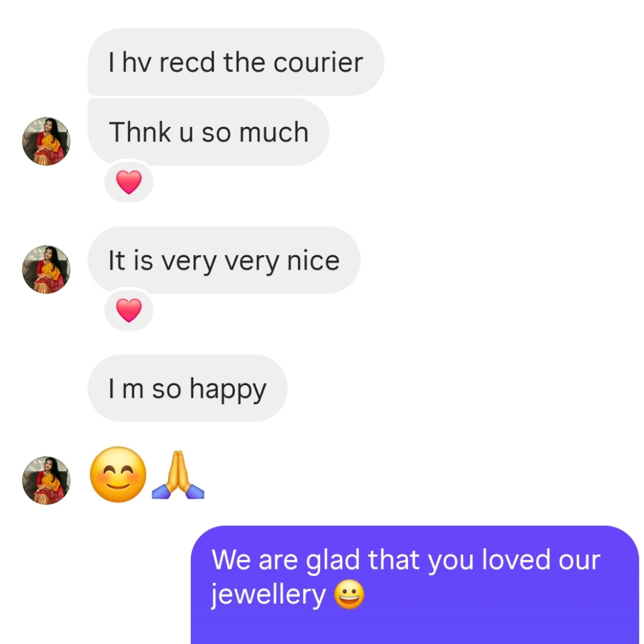The height and width of the screenshot is (644, 644).
Task: Select the 'I hv recd the courier' message
Action: pyautogui.click(x=236, y=62)
